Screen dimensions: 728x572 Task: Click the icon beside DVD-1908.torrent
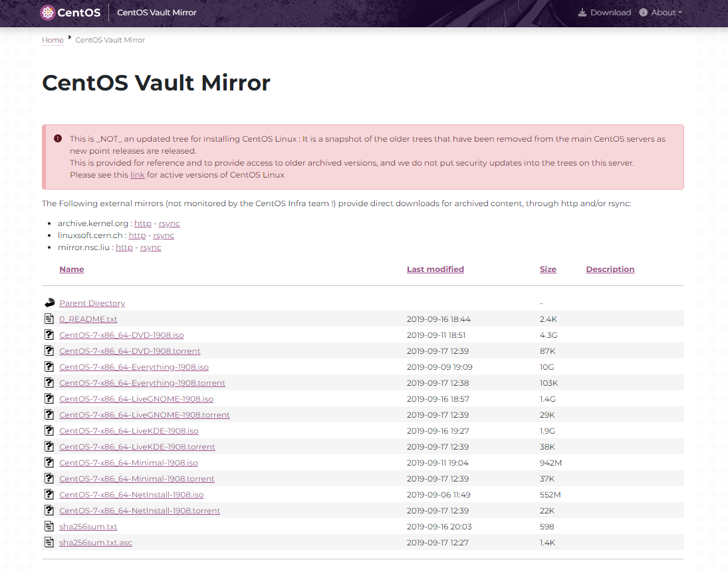49,351
